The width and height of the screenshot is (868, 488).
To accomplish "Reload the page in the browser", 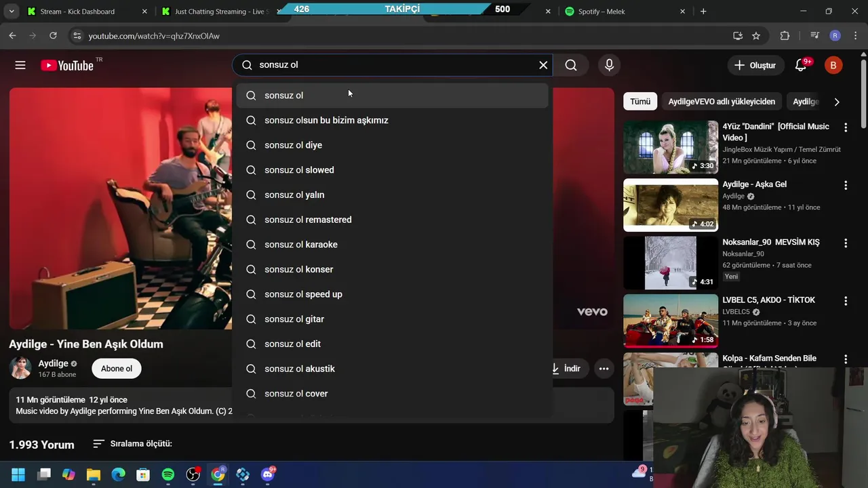I will click(x=54, y=36).
